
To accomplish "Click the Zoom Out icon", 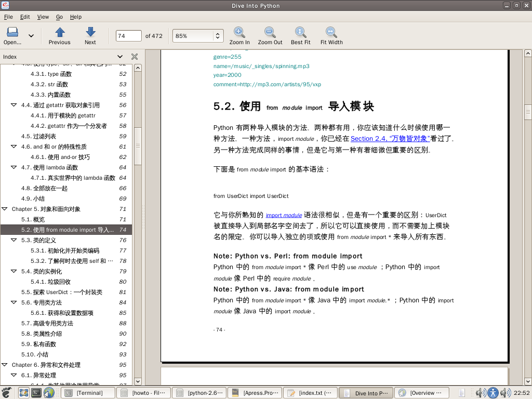I will tap(270, 32).
